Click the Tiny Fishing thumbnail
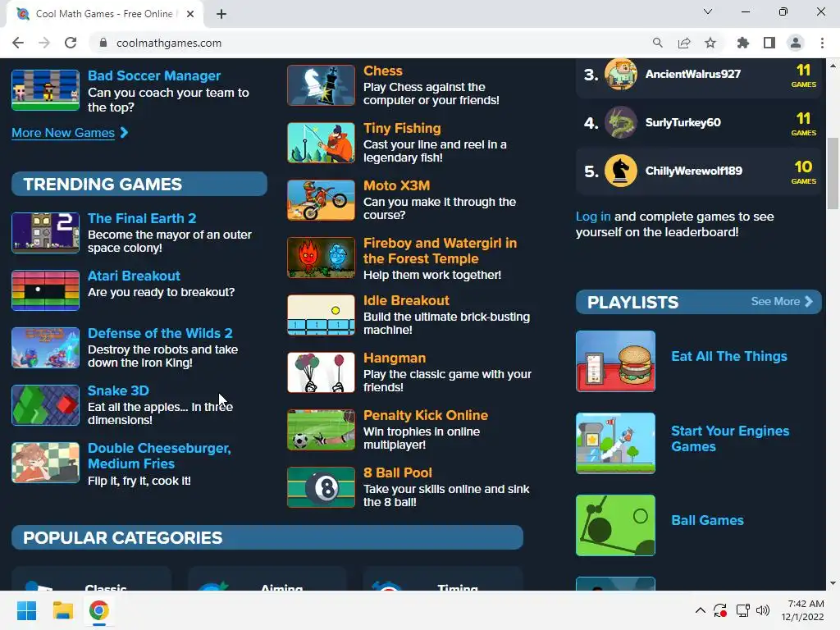840x630 pixels. coord(321,143)
